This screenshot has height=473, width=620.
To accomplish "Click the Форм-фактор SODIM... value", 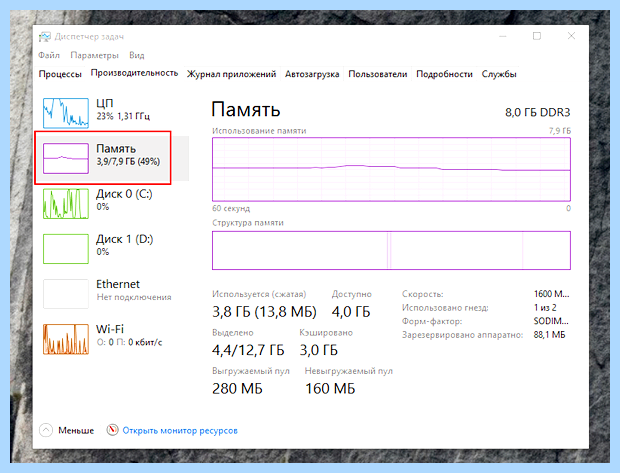I will coord(551,321).
